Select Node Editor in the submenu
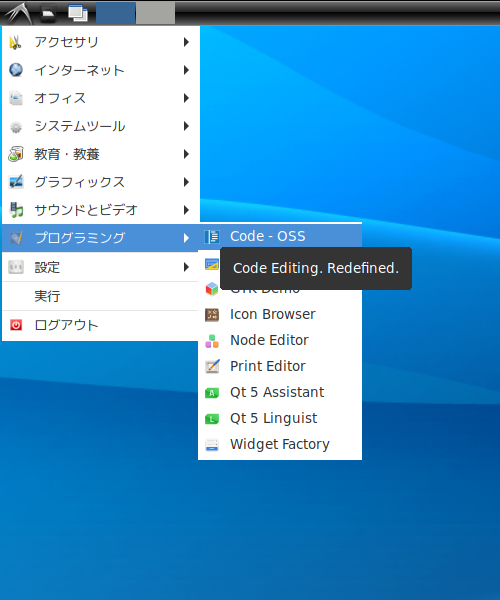 tap(280, 340)
